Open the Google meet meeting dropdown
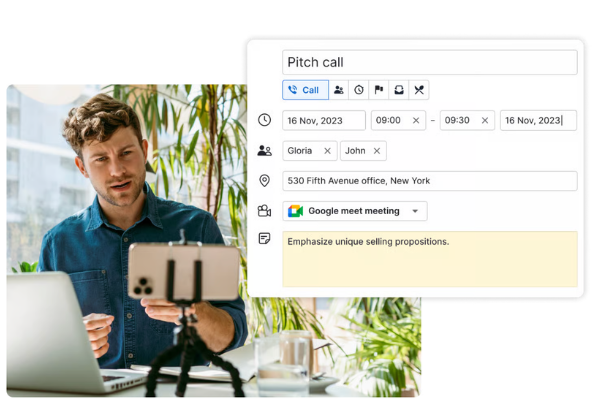The image size is (600, 420). click(x=355, y=211)
